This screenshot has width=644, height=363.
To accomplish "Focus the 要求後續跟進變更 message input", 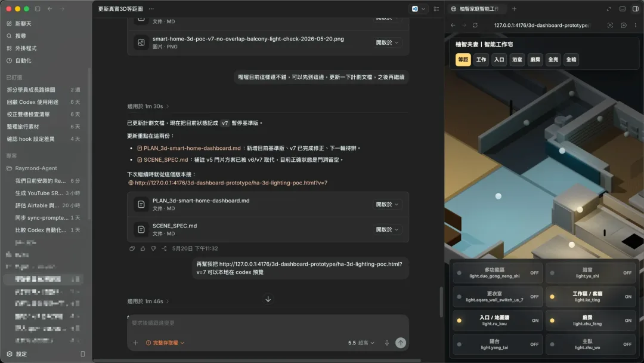I will (x=268, y=323).
